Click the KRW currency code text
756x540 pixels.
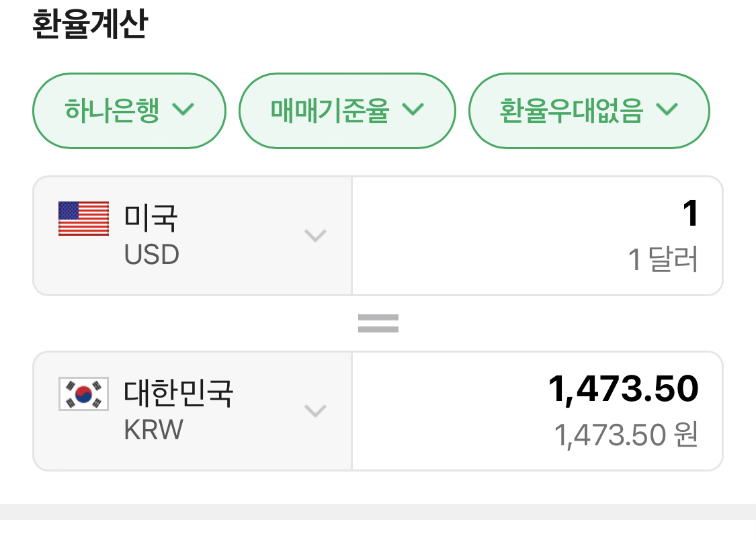pyautogui.click(x=154, y=430)
